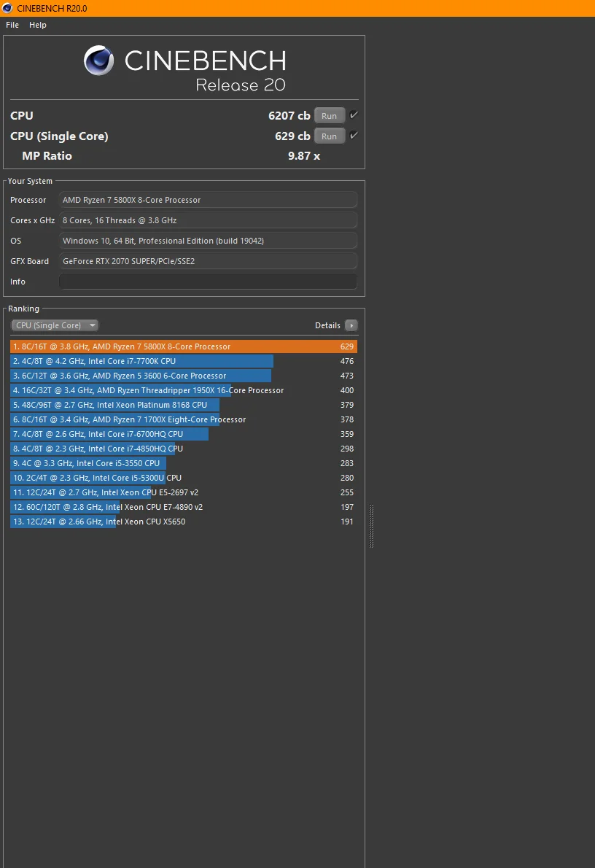Click the Processor field AMD Ryzen 7 5800X
Screen dimensions: 595x868
coord(208,200)
